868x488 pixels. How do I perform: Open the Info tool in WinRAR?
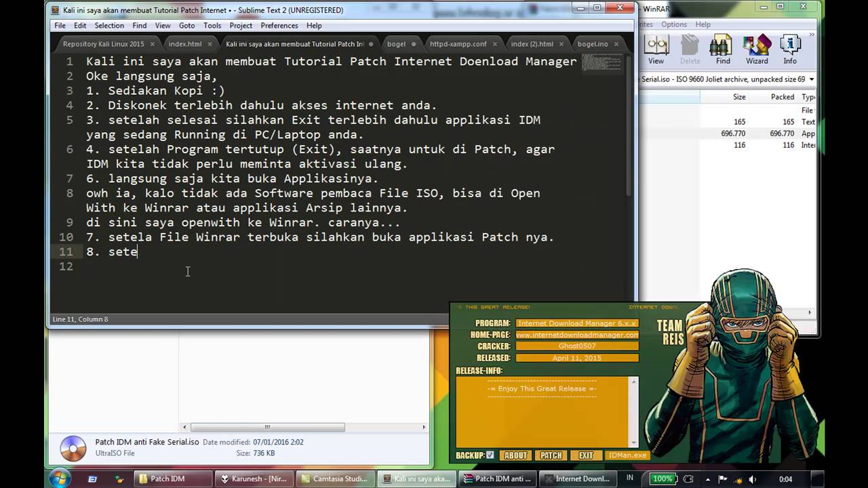tap(790, 49)
